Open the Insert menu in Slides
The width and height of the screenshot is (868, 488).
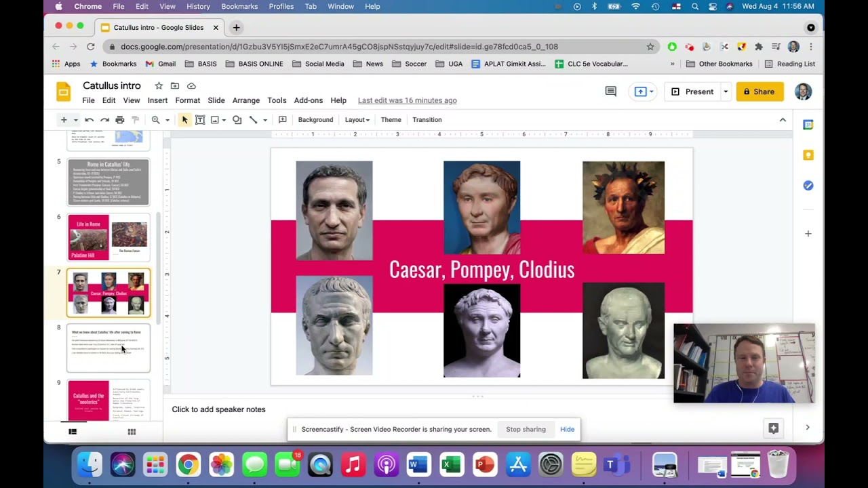157,100
